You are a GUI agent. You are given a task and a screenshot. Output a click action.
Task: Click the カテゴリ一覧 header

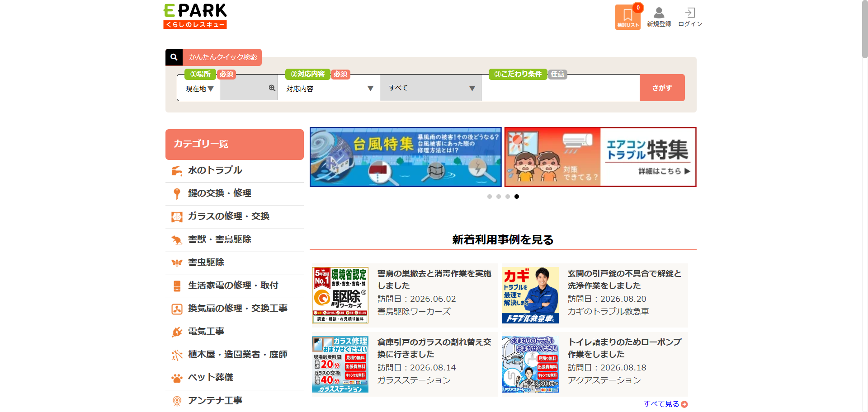coord(235,144)
